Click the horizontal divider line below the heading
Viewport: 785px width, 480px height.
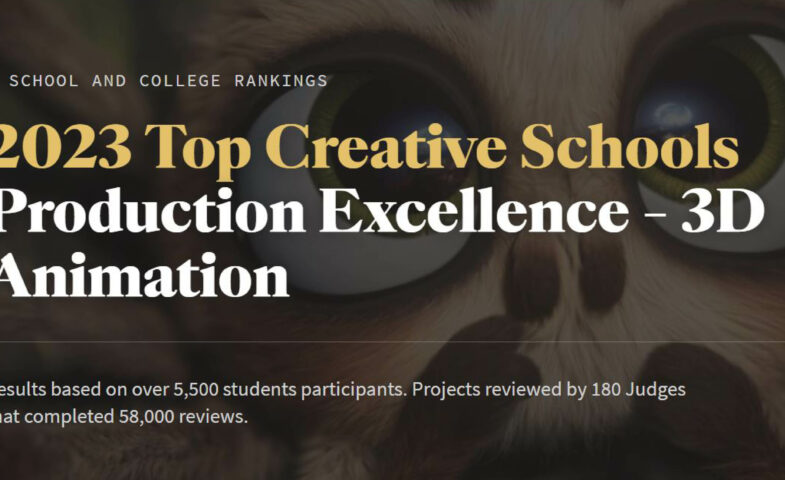pos(392,341)
